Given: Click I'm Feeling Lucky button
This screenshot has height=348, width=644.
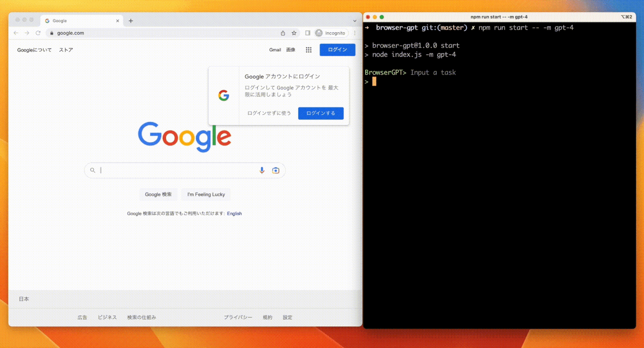Looking at the screenshot, I should pos(206,194).
